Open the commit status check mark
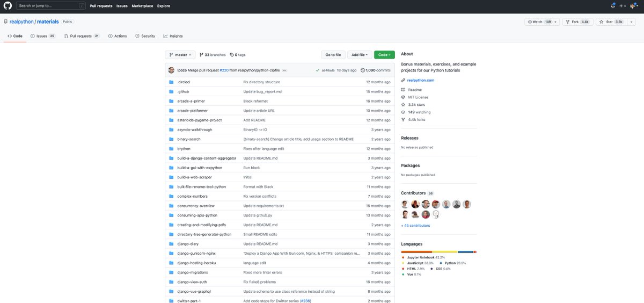This screenshot has width=644, height=303. pyautogui.click(x=318, y=70)
